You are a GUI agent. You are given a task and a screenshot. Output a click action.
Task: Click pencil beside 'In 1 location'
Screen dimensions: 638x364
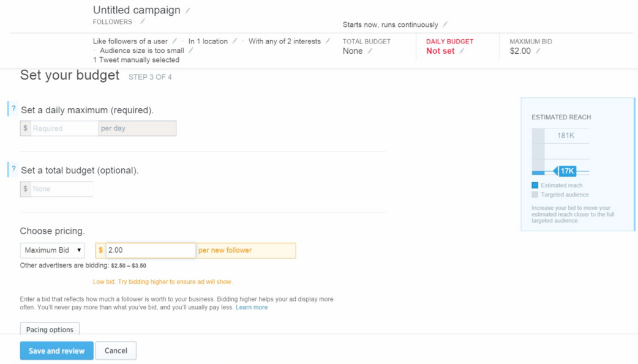click(x=235, y=41)
